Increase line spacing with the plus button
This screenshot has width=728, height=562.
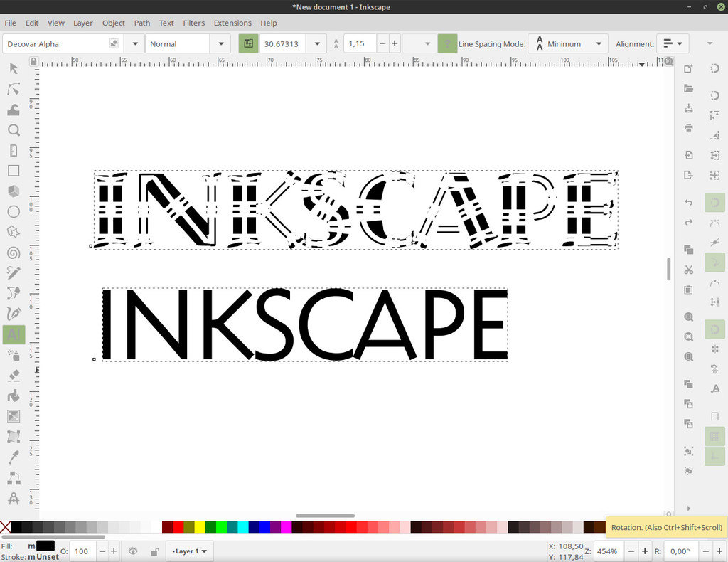point(394,43)
